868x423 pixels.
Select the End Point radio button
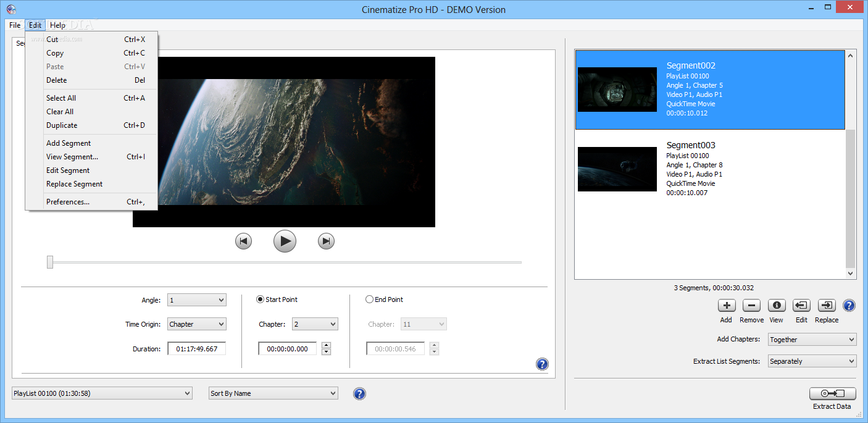(369, 299)
